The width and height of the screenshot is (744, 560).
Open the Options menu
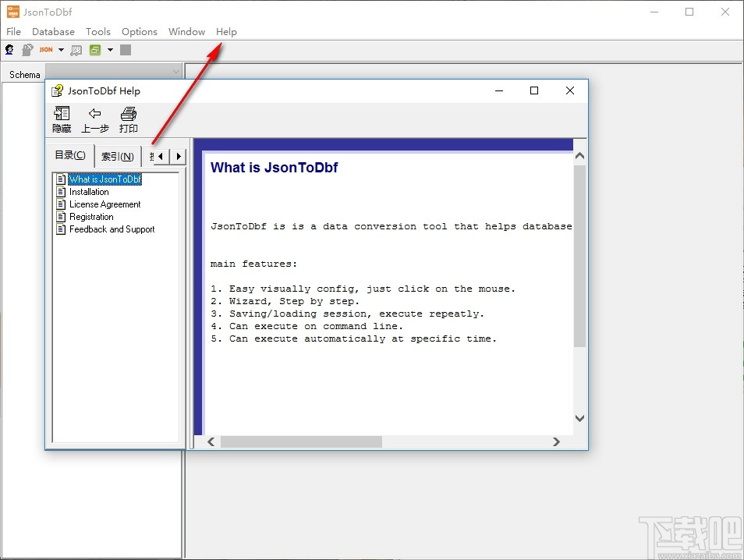click(x=139, y=31)
